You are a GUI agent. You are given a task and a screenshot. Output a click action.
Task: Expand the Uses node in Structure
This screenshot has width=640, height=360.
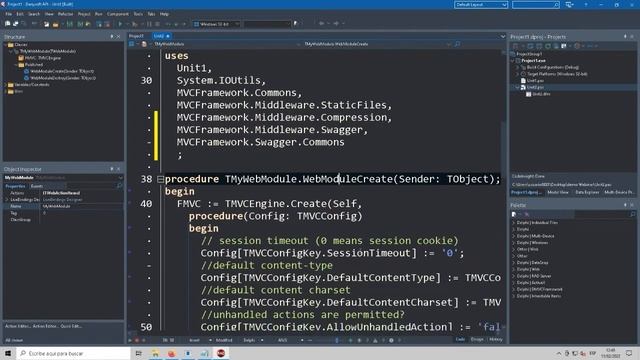6,91
